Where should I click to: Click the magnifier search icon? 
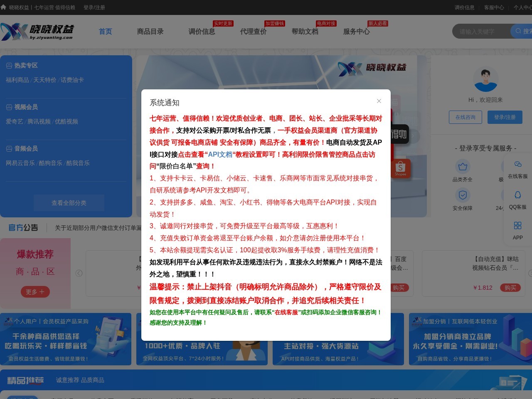click(x=518, y=31)
